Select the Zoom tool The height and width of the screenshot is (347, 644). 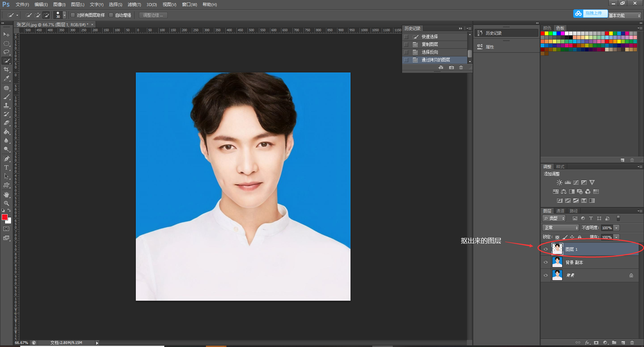(6, 203)
